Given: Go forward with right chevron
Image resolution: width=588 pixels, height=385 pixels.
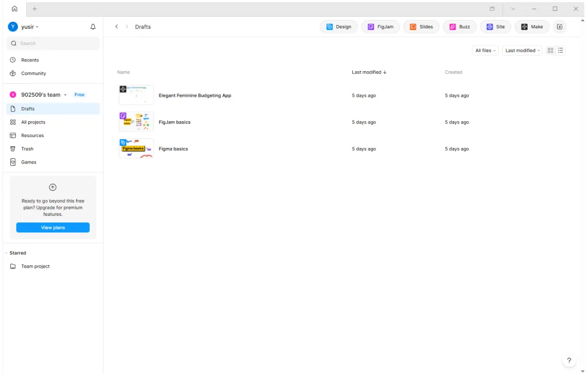Looking at the screenshot, I should point(127,27).
